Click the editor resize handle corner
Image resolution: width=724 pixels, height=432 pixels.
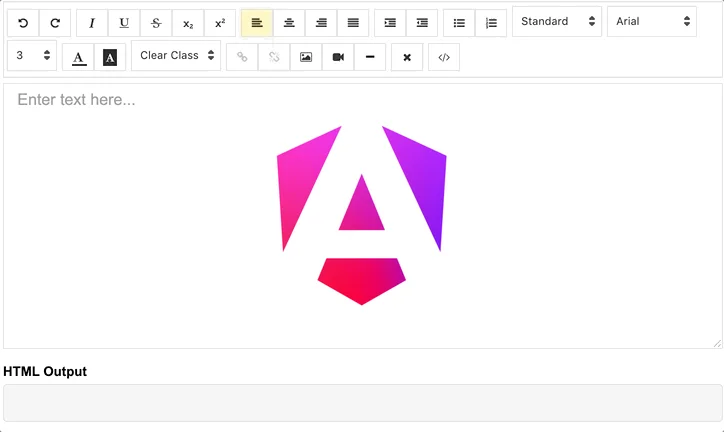click(717, 343)
